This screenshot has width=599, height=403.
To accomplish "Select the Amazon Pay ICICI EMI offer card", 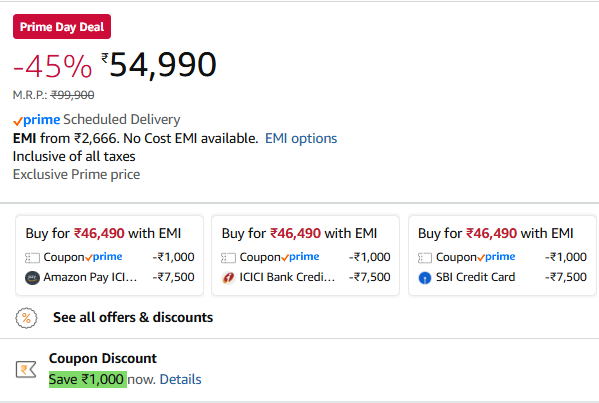I will click(x=109, y=255).
